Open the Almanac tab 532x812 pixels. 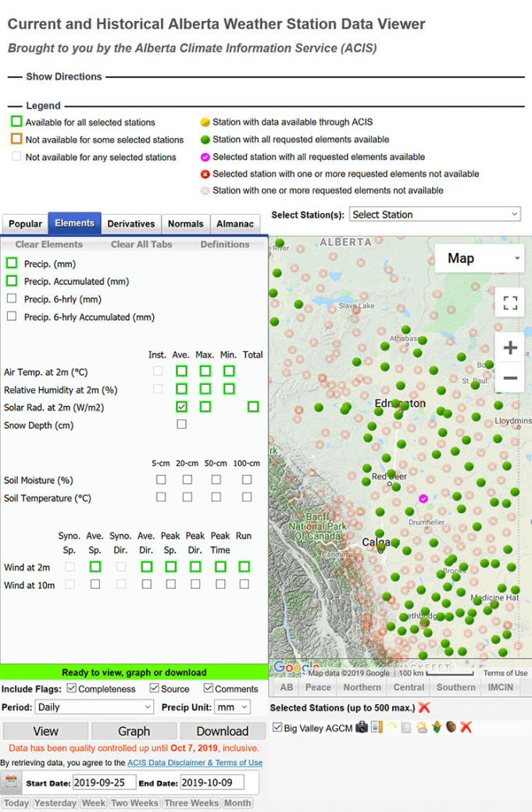(234, 224)
